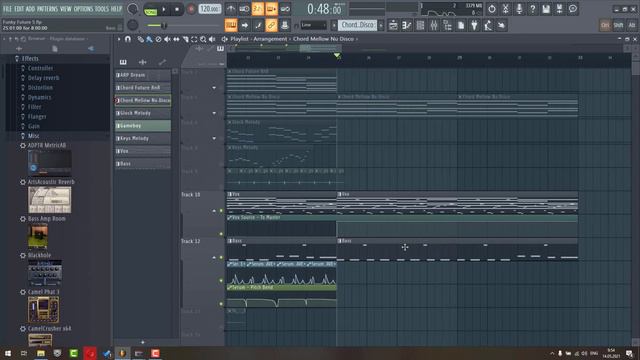The height and width of the screenshot is (360, 640).
Task: Open the Bass Amp Room plugin thumbnail
Action: (x=38, y=236)
